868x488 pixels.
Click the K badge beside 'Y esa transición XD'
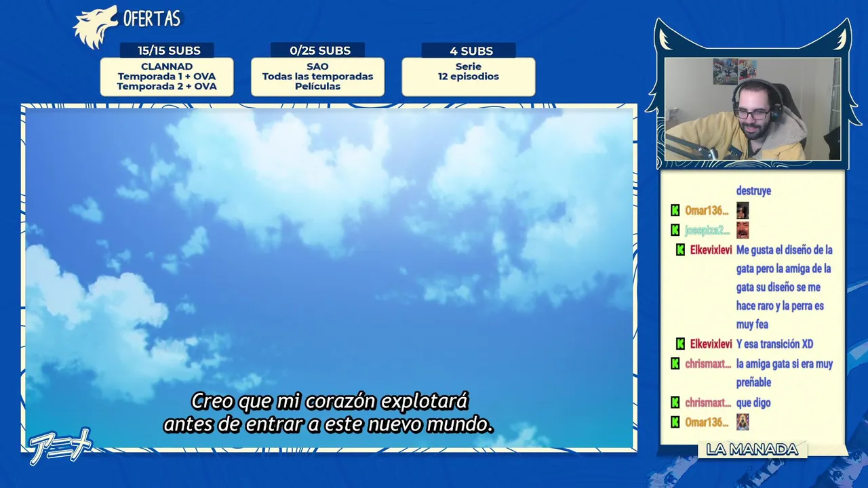click(x=680, y=344)
